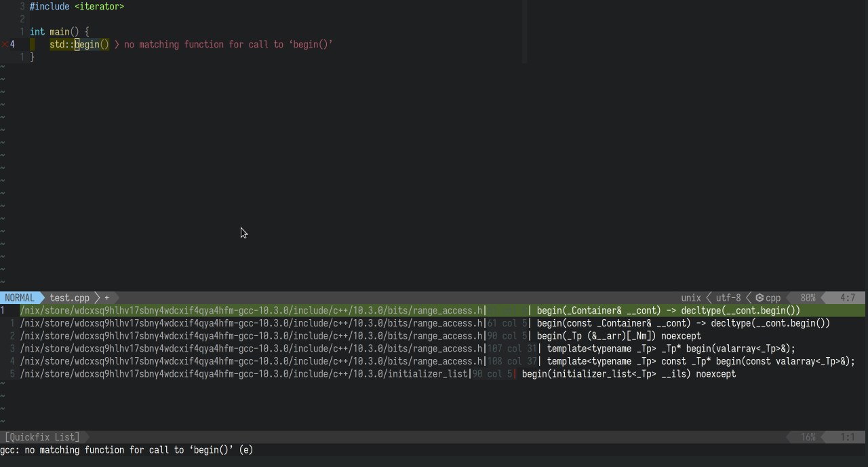Click the modified '+' indicator after test.cpp

coord(106,298)
